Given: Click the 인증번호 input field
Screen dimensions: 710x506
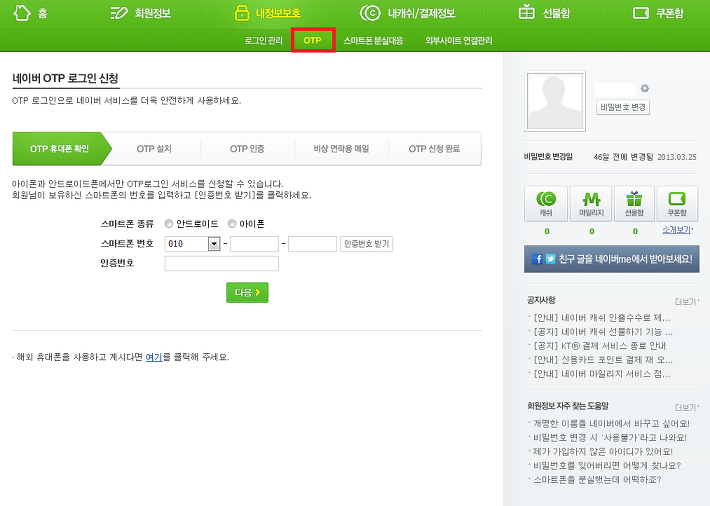Looking at the screenshot, I should (x=221, y=264).
